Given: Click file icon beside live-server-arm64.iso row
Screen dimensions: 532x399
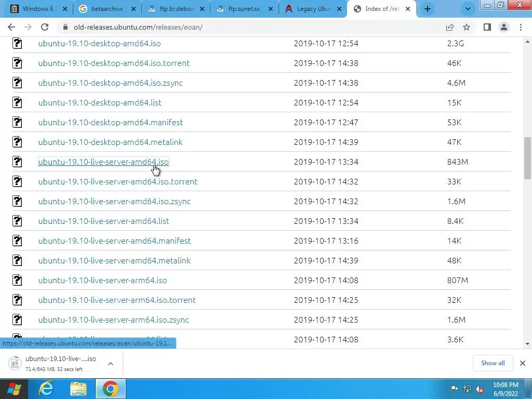Looking at the screenshot, I should click(x=17, y=280).
